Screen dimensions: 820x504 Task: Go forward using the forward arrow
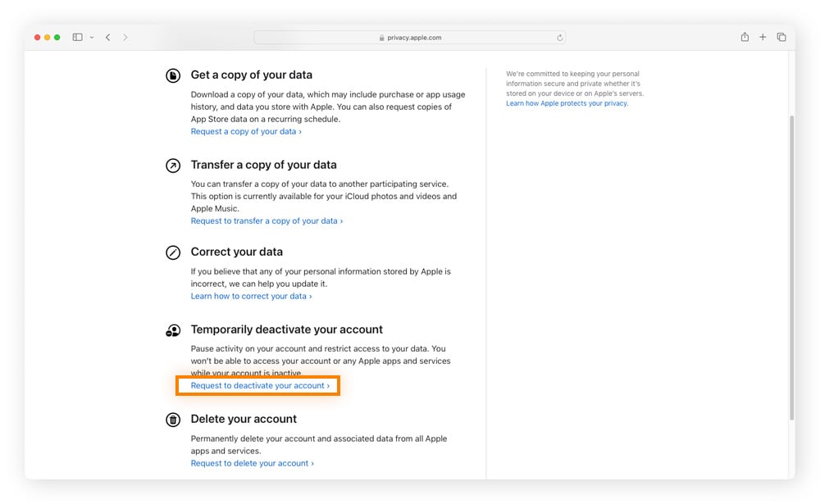click(x=125, y=38)
